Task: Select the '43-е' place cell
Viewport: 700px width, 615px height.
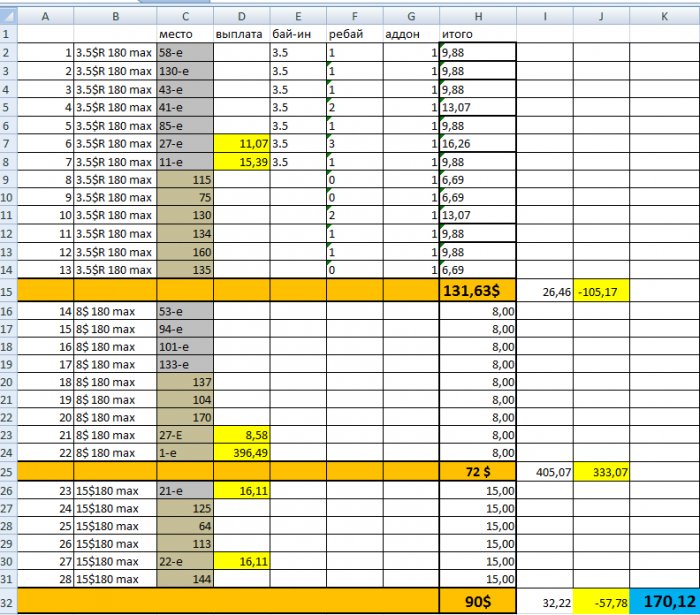Action: (185, 90)
